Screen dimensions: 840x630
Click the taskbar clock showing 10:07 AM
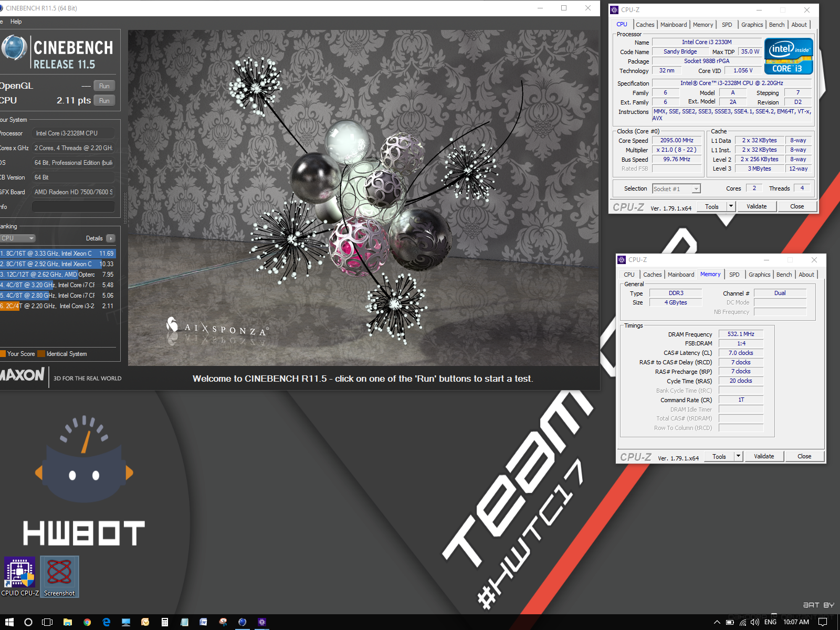point(796,622)
